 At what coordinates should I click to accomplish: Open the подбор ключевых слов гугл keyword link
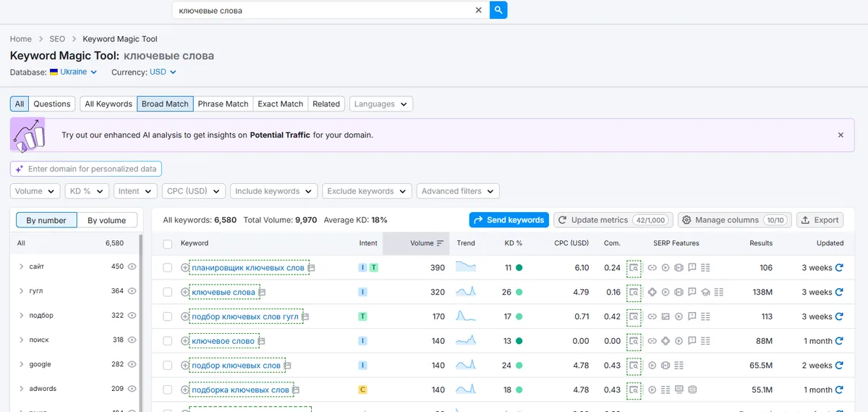coord(245,316)
